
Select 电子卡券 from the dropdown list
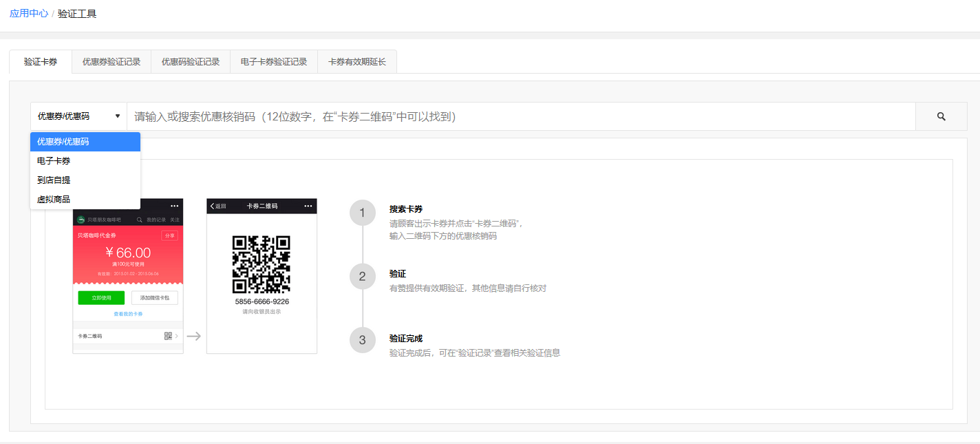click(54, 161)
